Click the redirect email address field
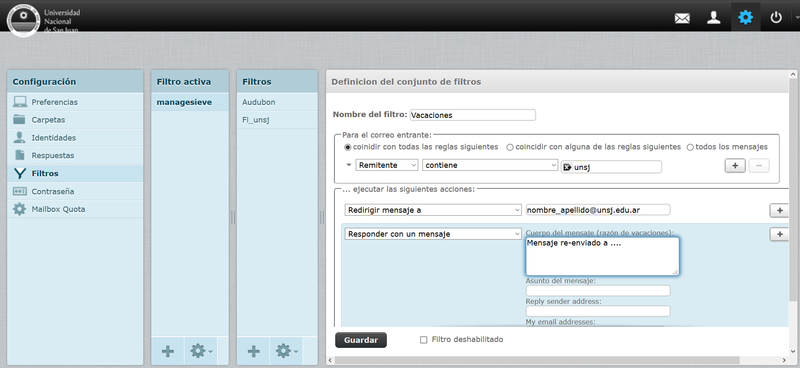800x368 pixels. coord(598,210)
